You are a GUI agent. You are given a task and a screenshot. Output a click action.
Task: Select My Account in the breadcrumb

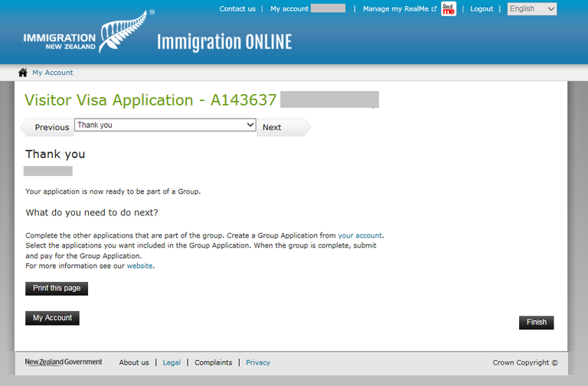52,73
